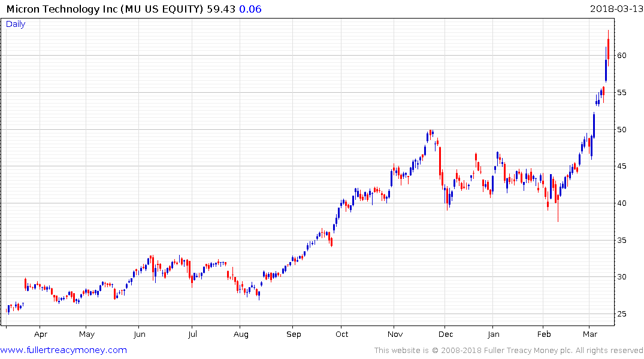Click the 50 price level on y-axis
The image size is (644, 359).
click(622, 129)
